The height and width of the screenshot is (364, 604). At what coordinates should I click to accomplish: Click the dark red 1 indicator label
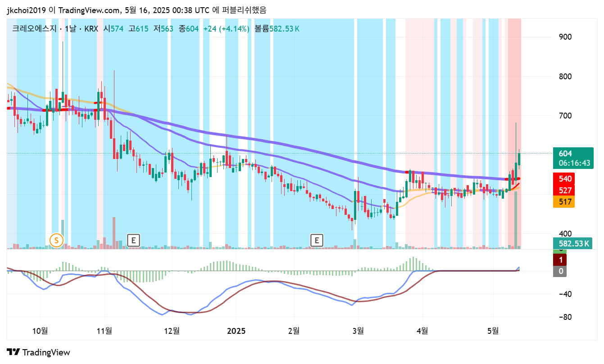[x=560, y=260]
